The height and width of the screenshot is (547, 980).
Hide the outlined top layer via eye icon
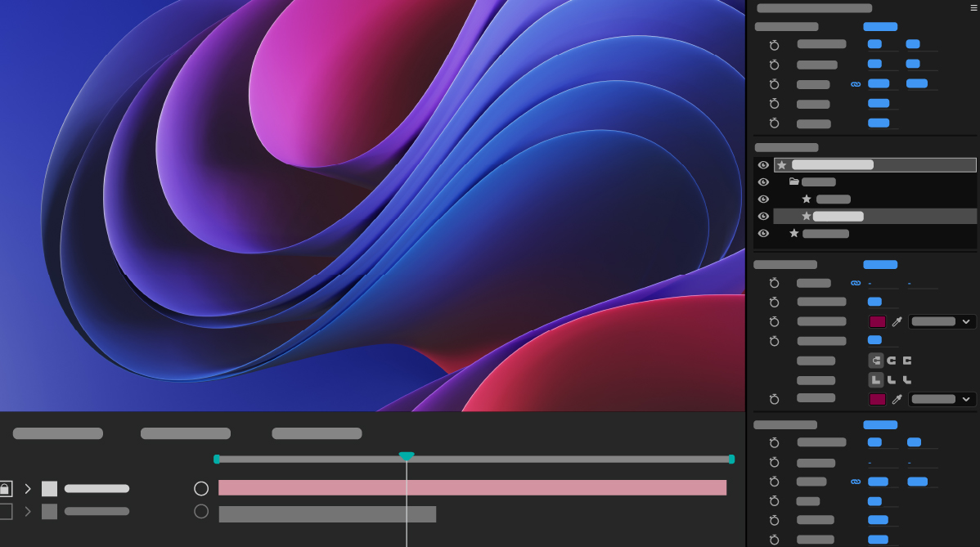(x=763, y=165)
